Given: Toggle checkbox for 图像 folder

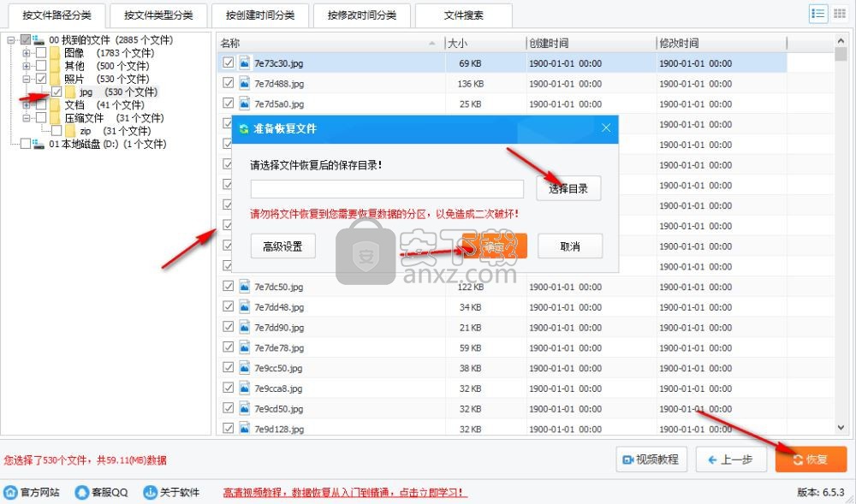Looking at the screenshot, I should coord(41,53).
